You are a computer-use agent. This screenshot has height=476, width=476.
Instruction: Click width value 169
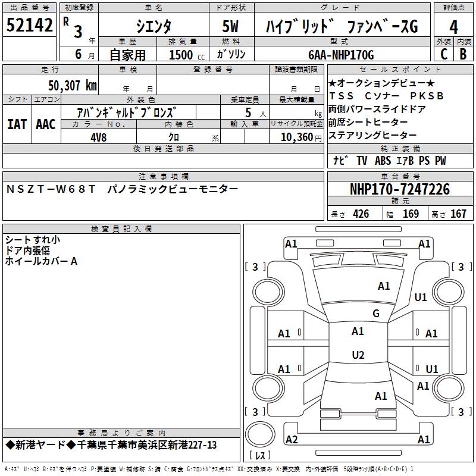[x=411, y=214]
